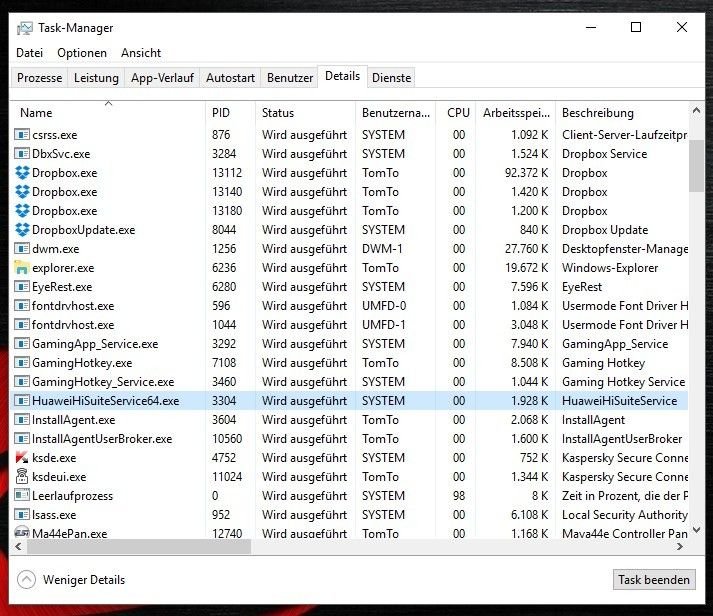Click the DropboxUpdate.exe icon
This screenshot has height=616, width=713.
click(22, 230)
